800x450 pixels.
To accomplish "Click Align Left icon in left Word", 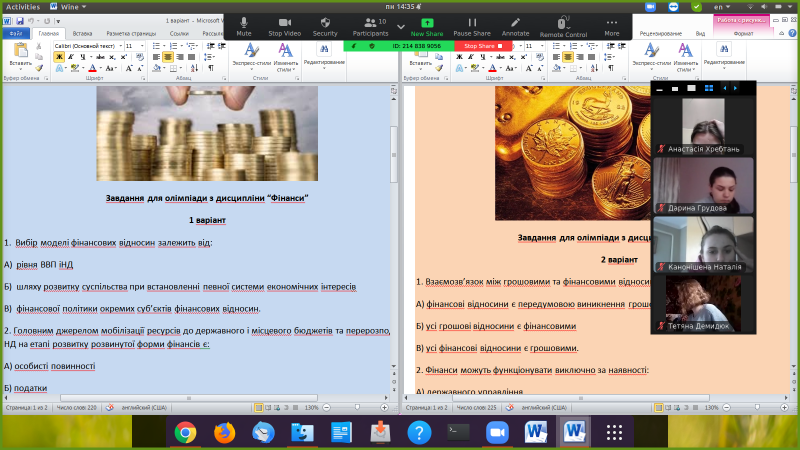I will tap(157, 57).
